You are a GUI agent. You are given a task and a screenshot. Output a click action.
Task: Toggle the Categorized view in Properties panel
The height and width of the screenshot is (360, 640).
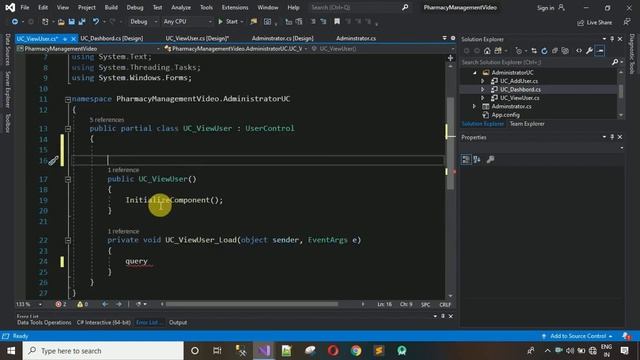(x=466, y=160)
